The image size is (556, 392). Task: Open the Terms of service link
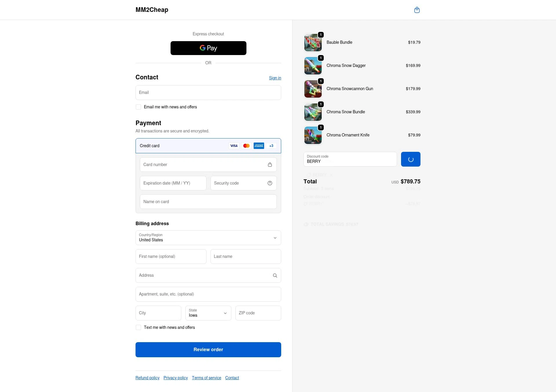(206, 378)
